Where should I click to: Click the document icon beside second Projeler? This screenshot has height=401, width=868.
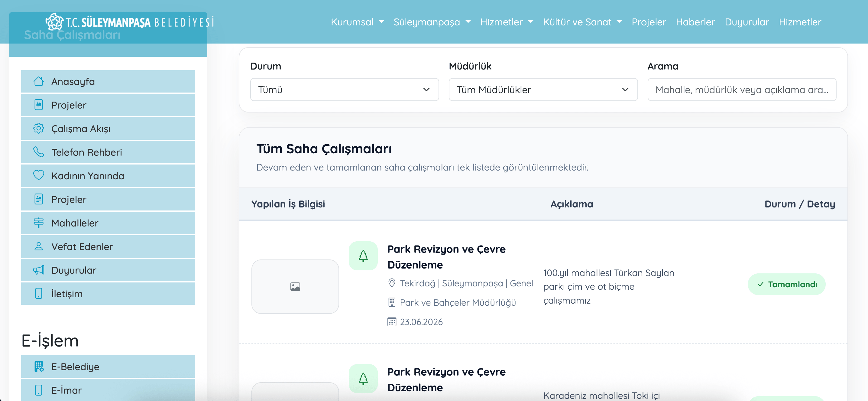pos(39,199)
